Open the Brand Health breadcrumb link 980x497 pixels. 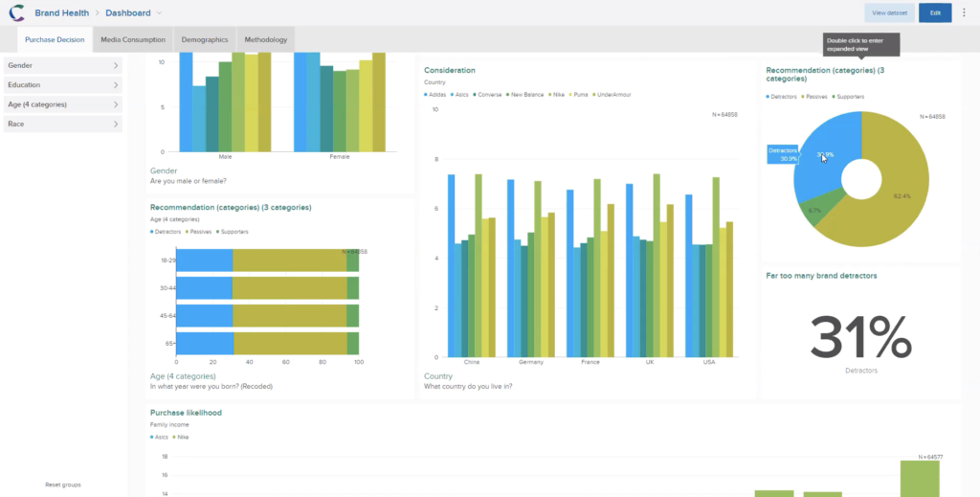pos(62,12)
